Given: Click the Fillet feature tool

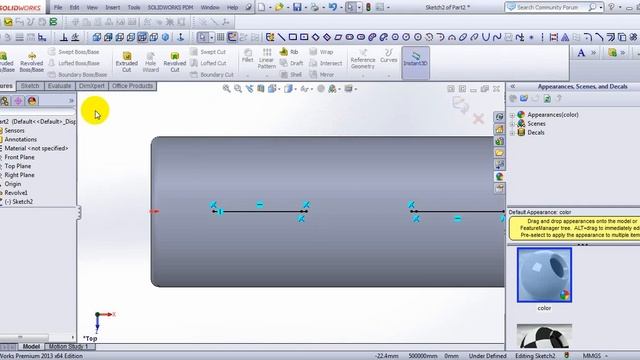Looking at the screenshot, I should [247, 56].
